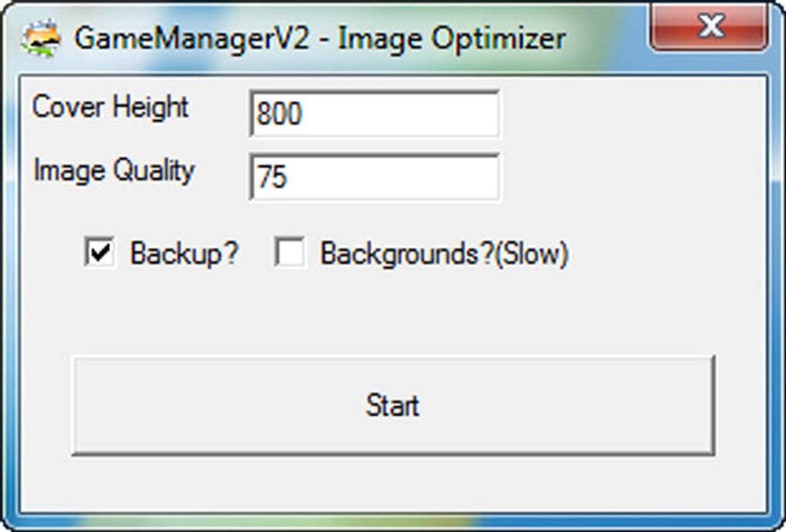Click the Cover Height label

(x=110, y=107)
